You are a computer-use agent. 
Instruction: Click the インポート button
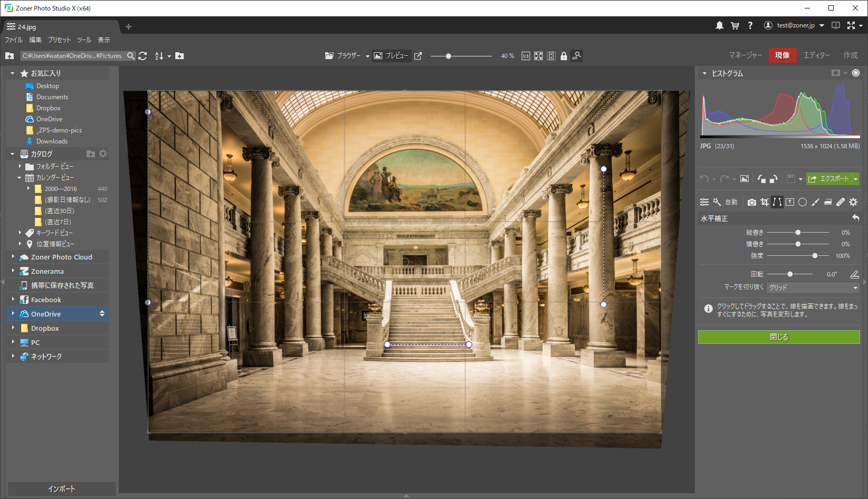(62, 489)
